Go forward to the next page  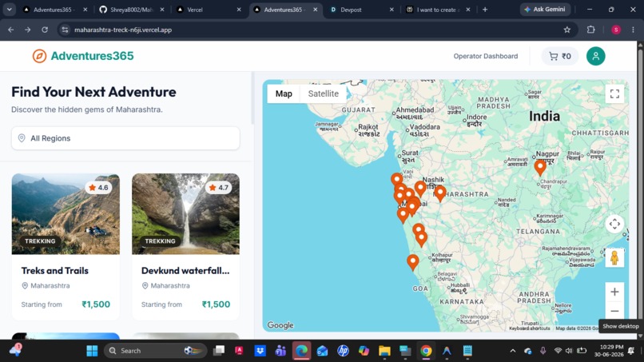27,30
